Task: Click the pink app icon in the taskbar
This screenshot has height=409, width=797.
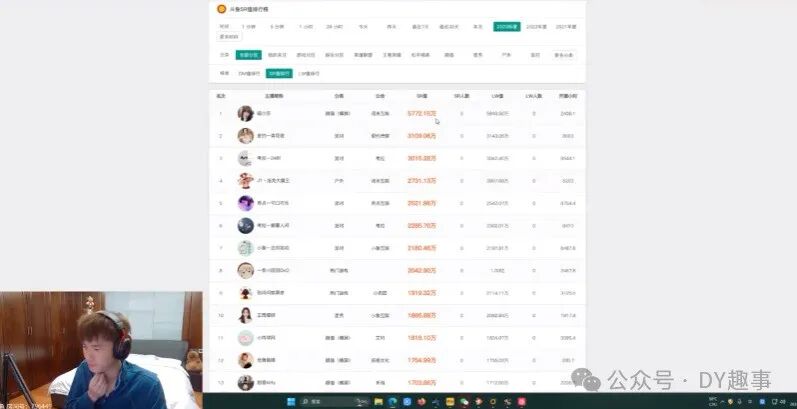Action: (522, 401)
